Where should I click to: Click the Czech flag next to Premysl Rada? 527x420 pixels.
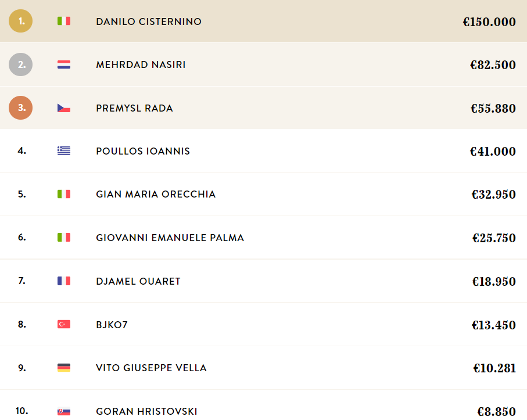pyautogui.click(x=64, y=108)
